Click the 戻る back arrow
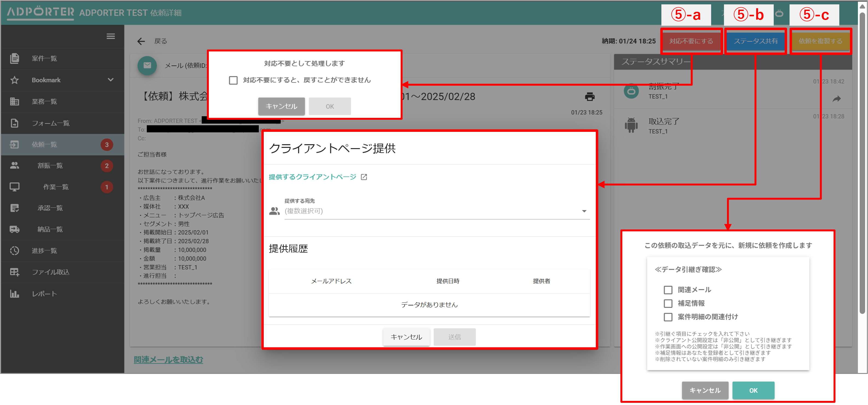 coord(141,41)
